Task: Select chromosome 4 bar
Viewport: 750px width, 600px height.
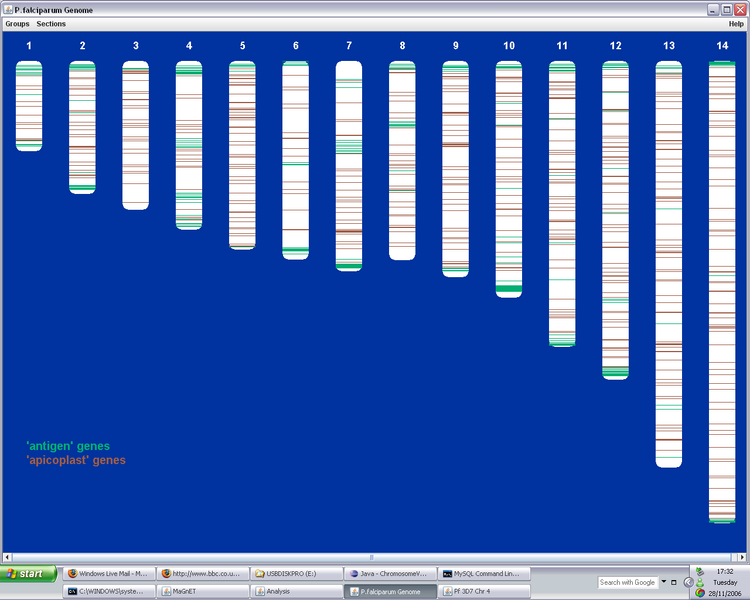Action: pos(189,145)
